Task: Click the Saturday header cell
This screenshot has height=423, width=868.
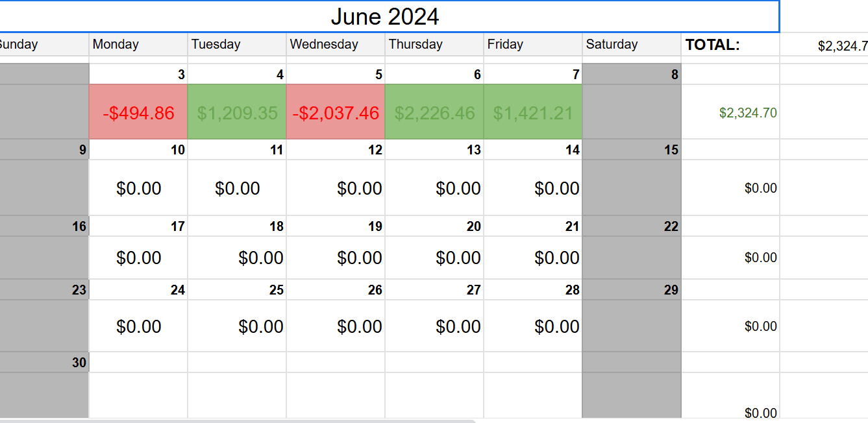Action: (632, 45)
